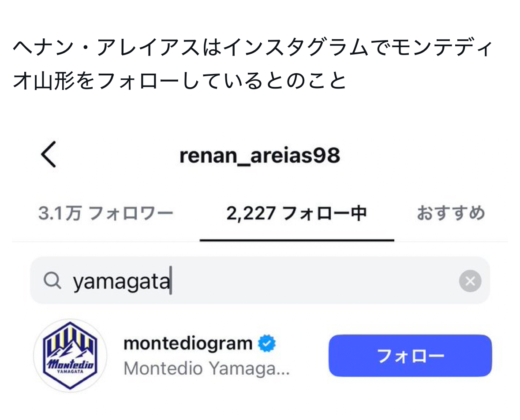Place cursor after the word yamagata
Screen dimensions: 520x420
tap(170, 281)
